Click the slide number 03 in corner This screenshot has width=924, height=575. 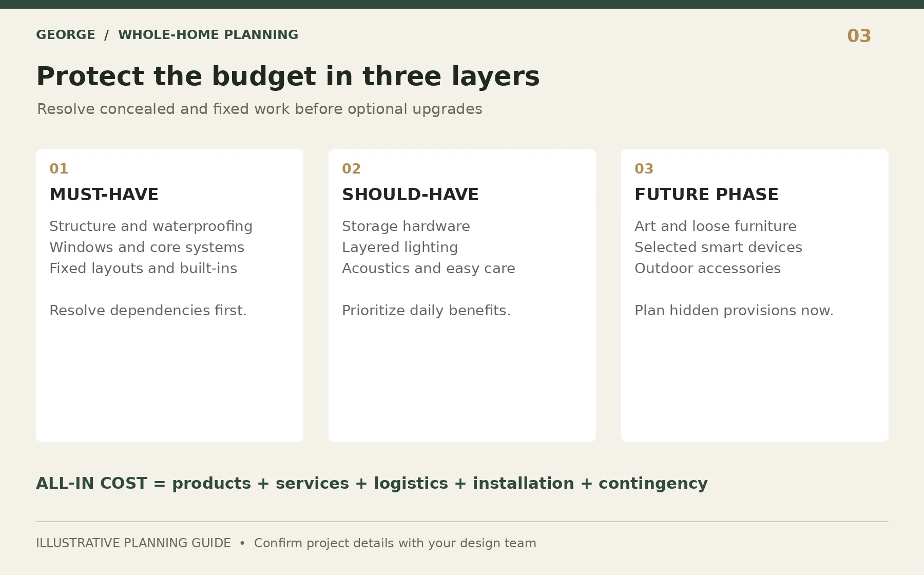[859, 36]
